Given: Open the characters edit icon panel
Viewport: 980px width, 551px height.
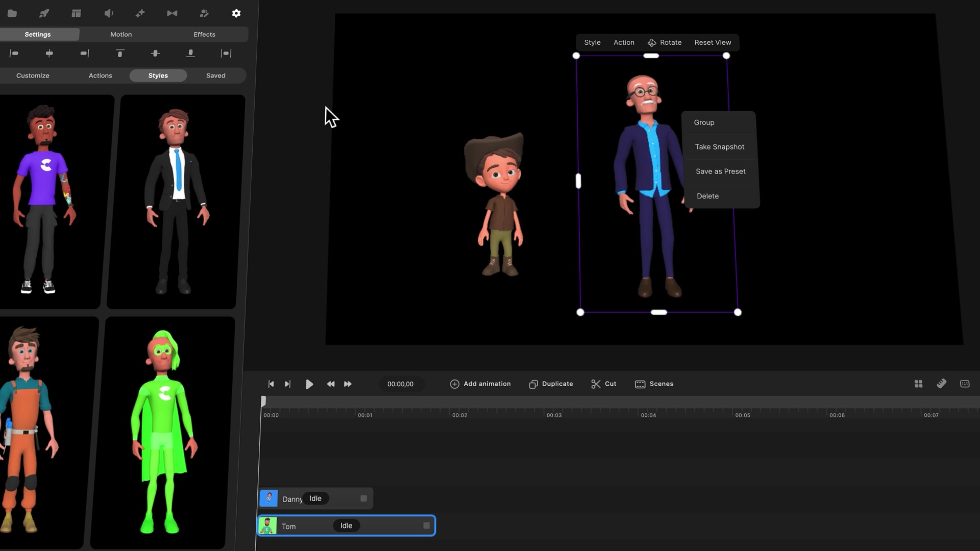Looking at the screenshot, I should (204, 13).
